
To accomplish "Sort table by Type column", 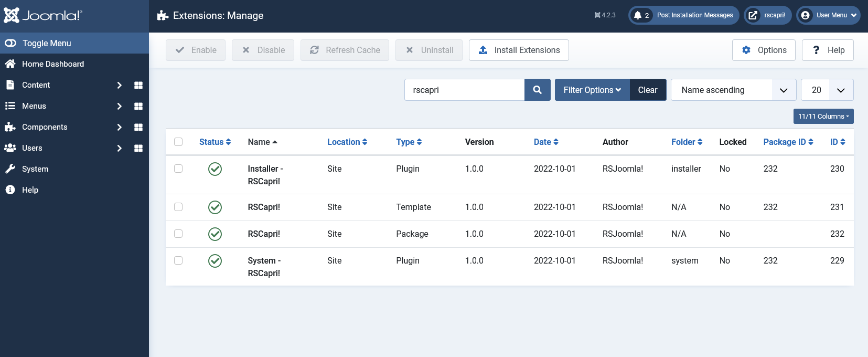I will click(409, 142).
